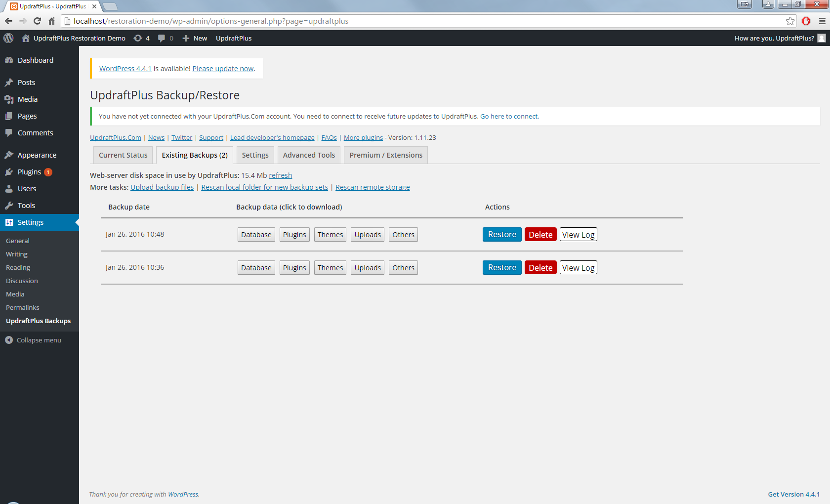
Task: Click the updates icon showing 4
Action: pos(141,38)
